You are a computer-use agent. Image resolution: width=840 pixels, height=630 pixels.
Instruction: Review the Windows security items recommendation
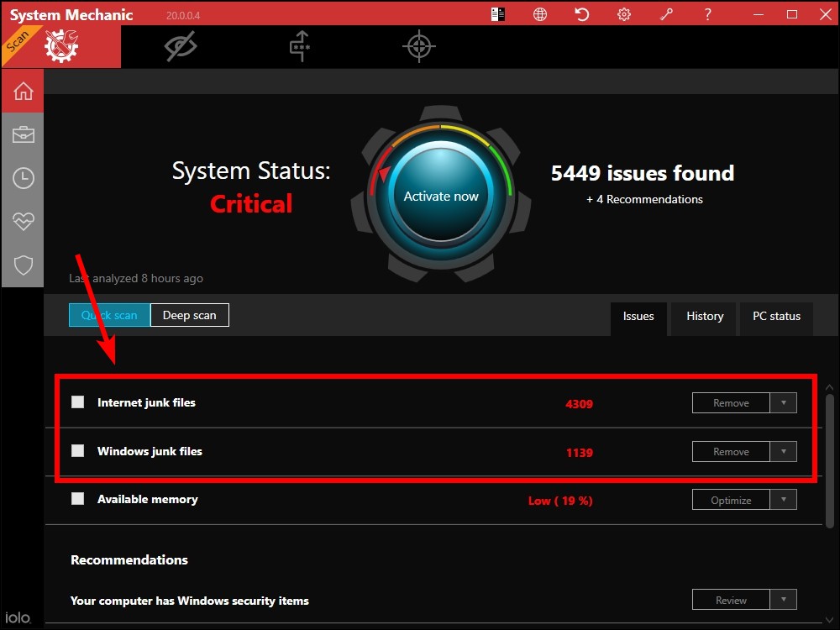pyautogui.click(x=731, y=600)
